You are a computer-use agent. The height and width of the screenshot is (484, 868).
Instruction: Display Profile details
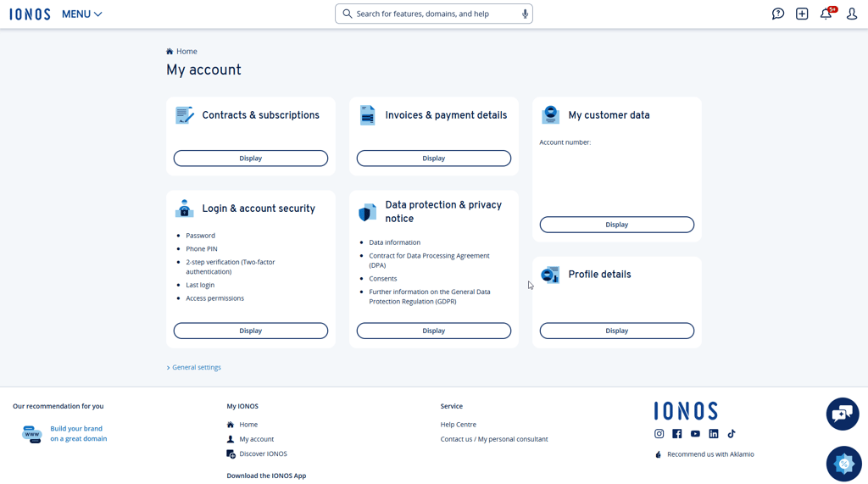(x=617, y=331)
